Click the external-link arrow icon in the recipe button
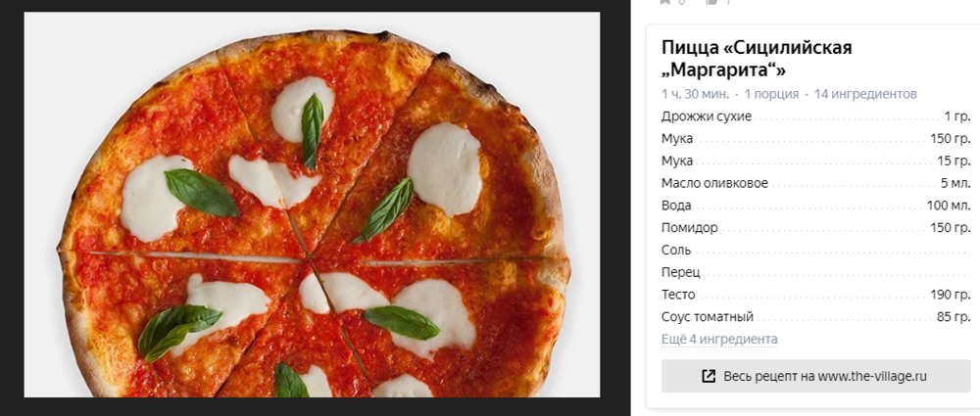 pos(709,376)
